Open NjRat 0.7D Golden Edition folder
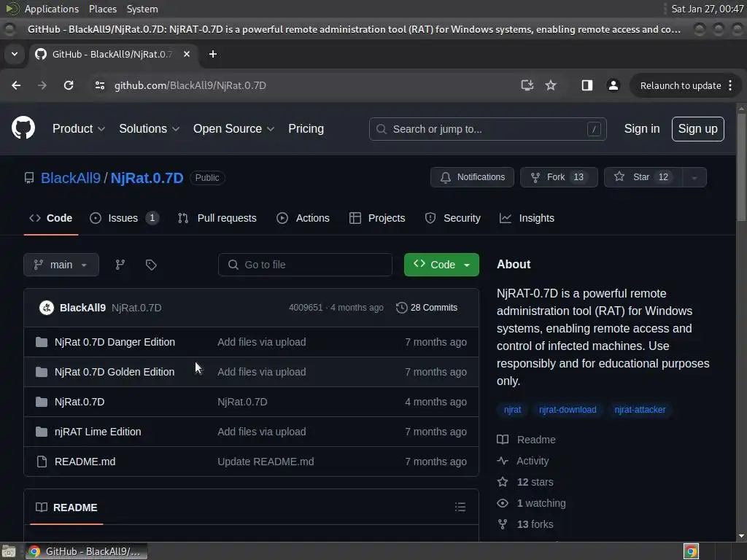The height and width of the screenshot is (560, 747). (115, 372)
